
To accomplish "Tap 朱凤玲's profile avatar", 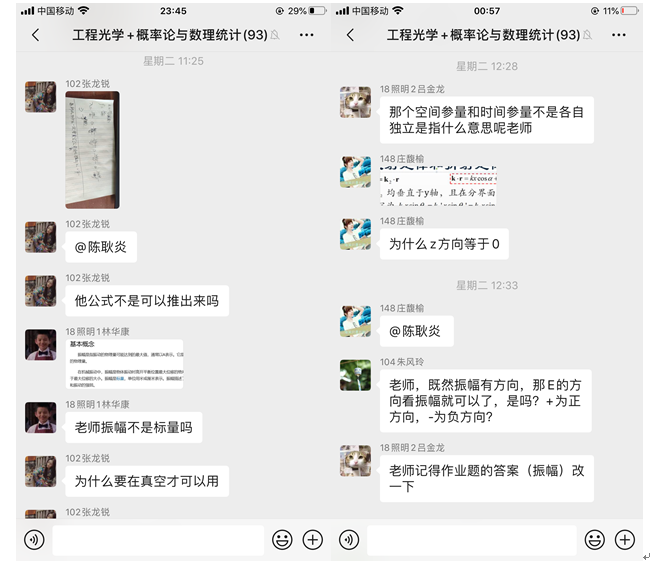I will [355, 376].
